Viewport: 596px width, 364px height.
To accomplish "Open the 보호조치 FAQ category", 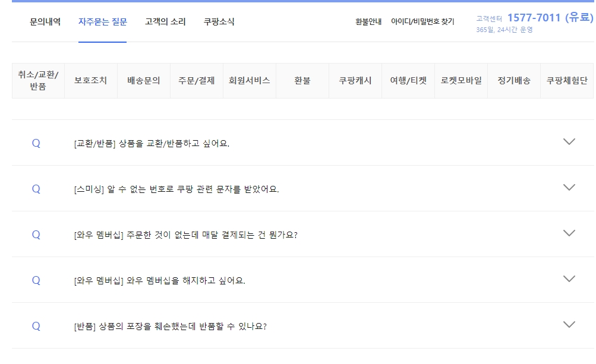I will click(91, 81).
